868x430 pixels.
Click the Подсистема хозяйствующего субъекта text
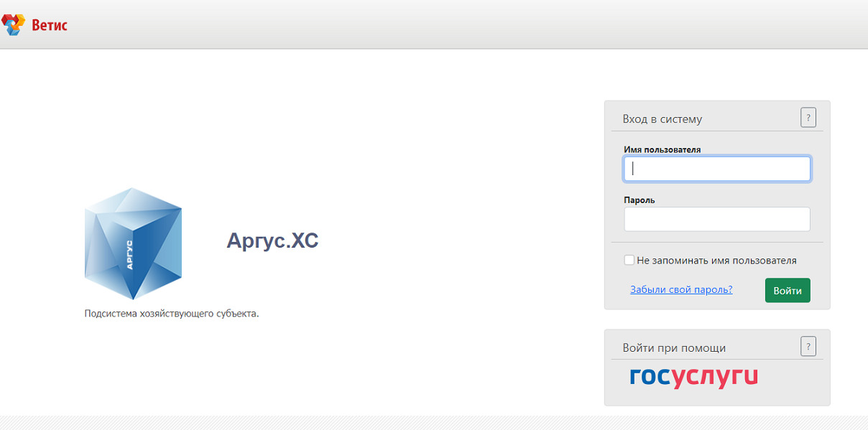(172, 314)
